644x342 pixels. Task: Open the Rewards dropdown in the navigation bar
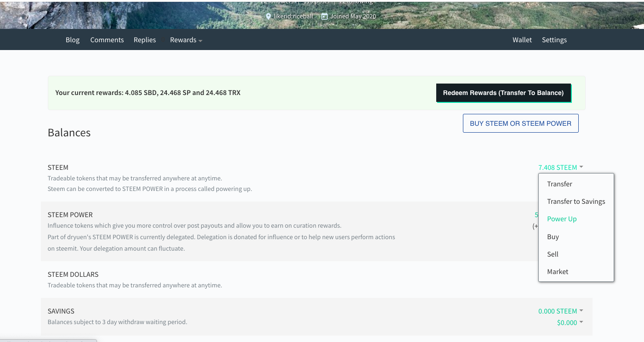click(186, 40)
